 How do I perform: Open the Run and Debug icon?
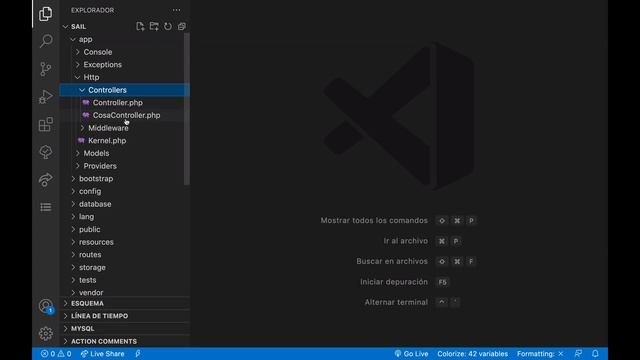[x=46, y=97]
